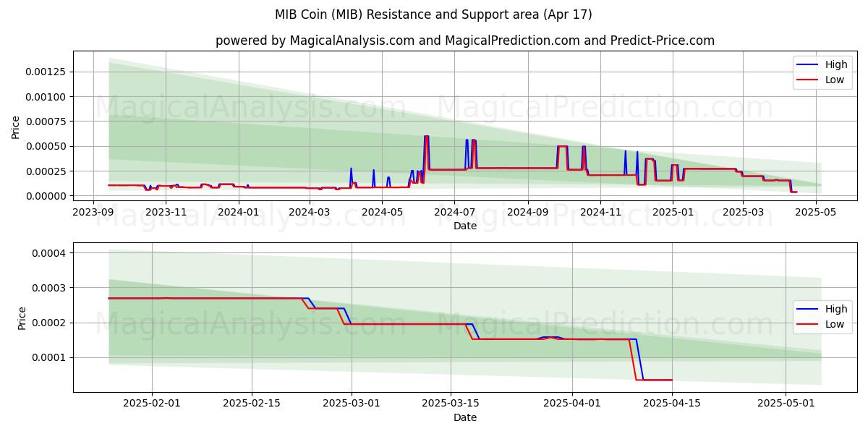Screen dimensions: 868x434
Task: Click the '2024-11' tick label
Action: [600, 211]
